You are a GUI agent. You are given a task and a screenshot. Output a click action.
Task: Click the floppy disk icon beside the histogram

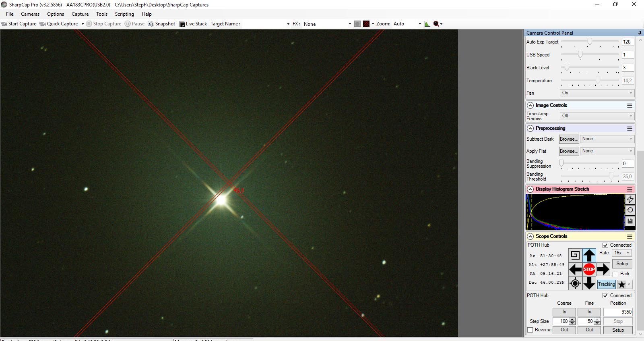[630, 221]
